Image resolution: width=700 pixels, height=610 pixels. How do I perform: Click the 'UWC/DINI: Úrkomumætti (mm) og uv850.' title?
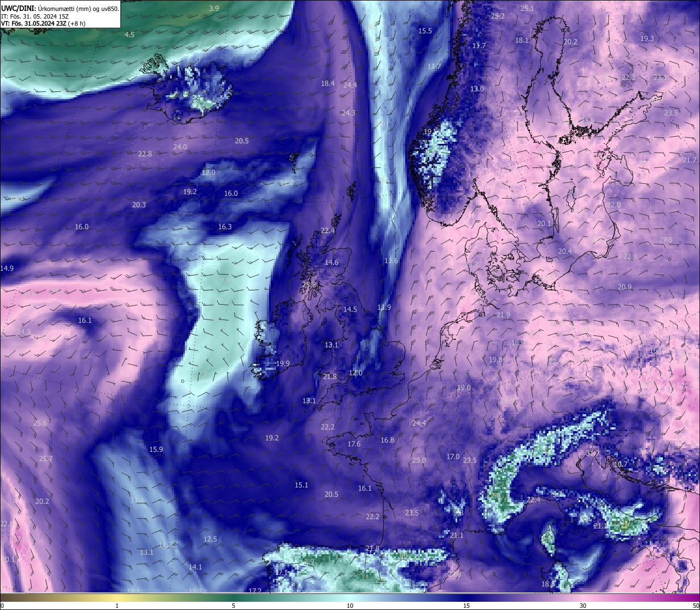pyautogui.click(x=60, y=9)
